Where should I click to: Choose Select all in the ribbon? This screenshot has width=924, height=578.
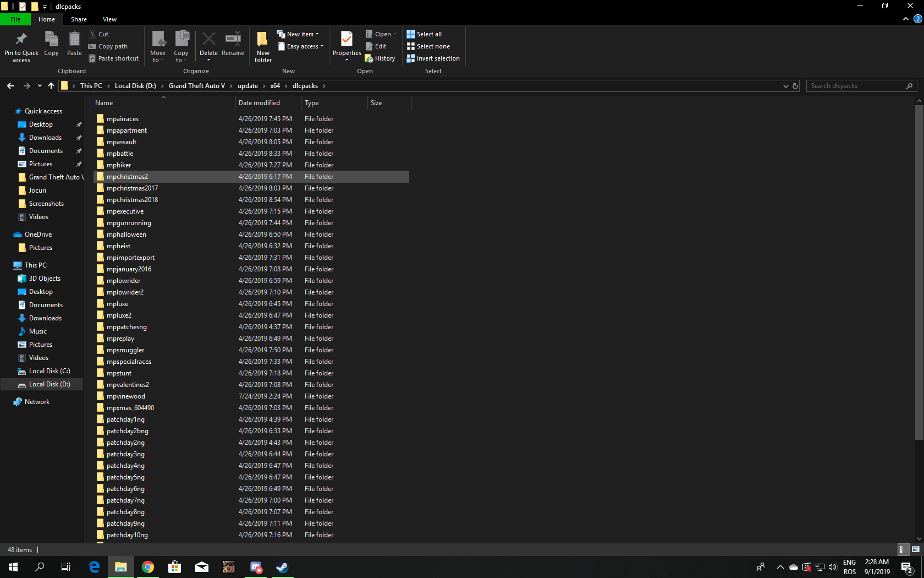click(x=424, y=34)
